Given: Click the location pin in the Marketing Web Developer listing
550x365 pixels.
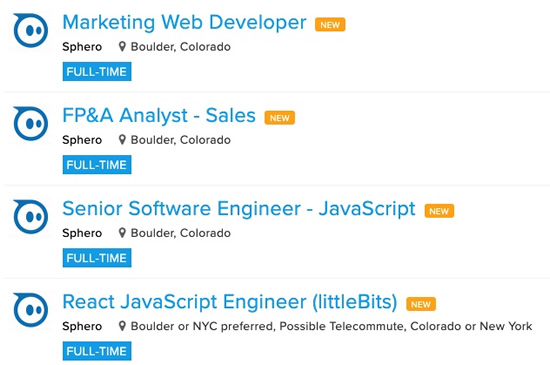Looking at the screenshot, I should click(x=122, y=47).
